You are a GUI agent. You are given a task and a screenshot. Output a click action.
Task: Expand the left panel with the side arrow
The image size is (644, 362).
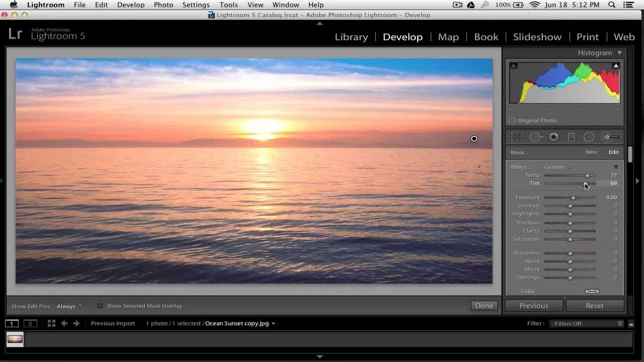tap(2, 180)
